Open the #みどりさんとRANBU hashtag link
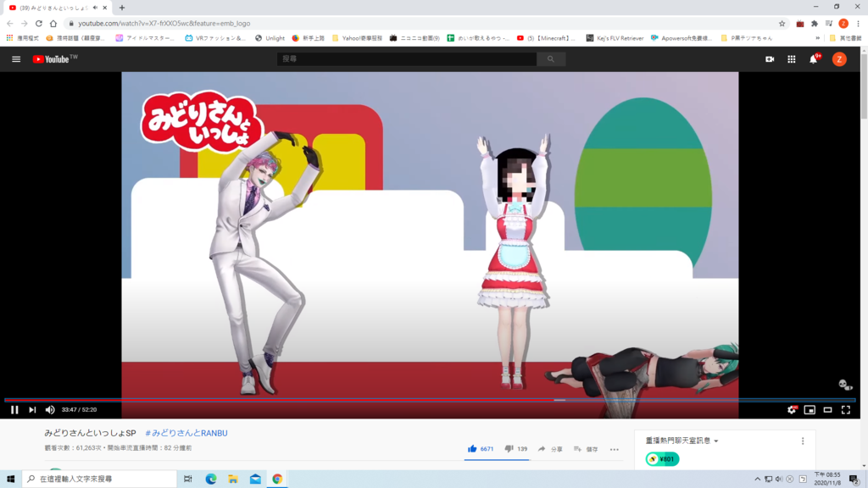868x488 pixels. pos(186,433)
